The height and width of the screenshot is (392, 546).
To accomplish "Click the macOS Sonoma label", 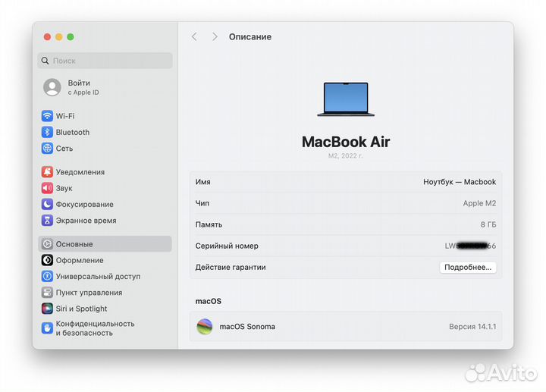I will (247, 327).
